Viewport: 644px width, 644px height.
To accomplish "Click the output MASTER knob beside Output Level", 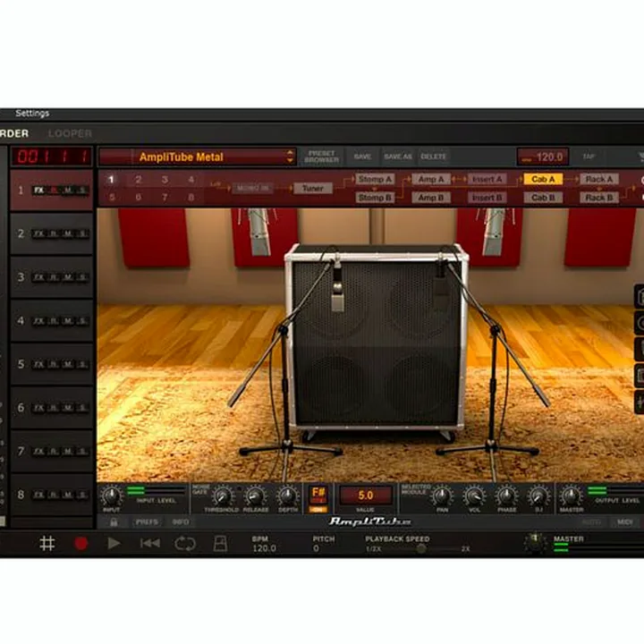I will point(572,496).
